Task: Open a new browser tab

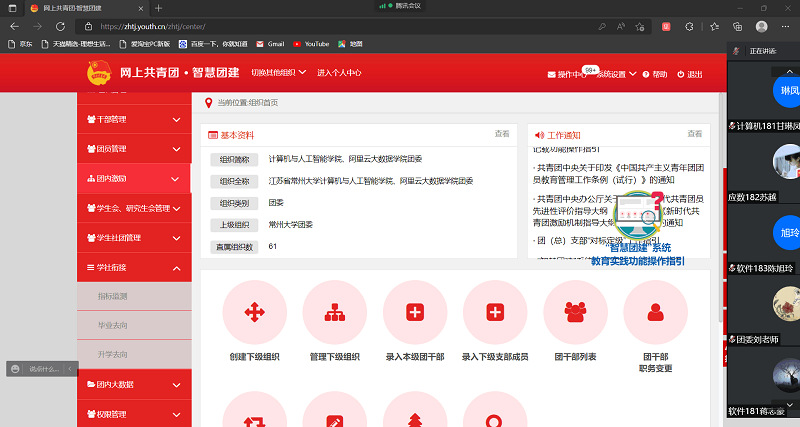Action: tap(158, 8)
